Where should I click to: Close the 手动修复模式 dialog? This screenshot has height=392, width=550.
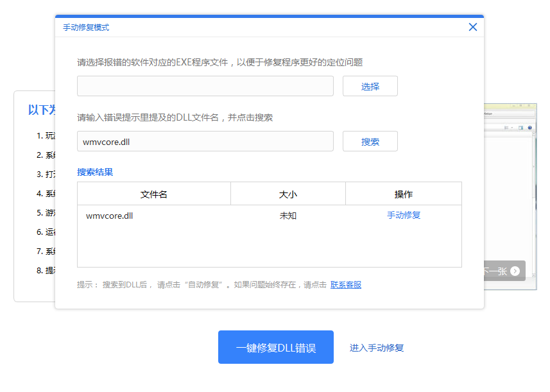pyautogui.click(x=473, y=27)
